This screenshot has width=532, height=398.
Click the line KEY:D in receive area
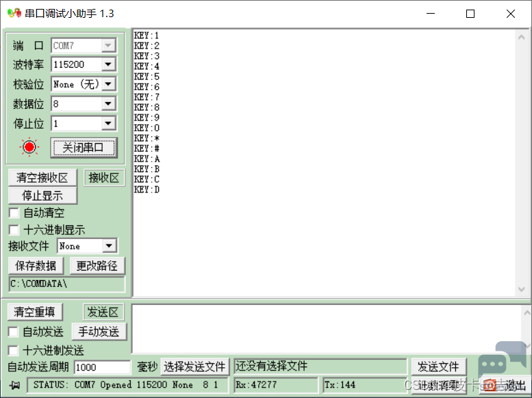coord(147,190)
